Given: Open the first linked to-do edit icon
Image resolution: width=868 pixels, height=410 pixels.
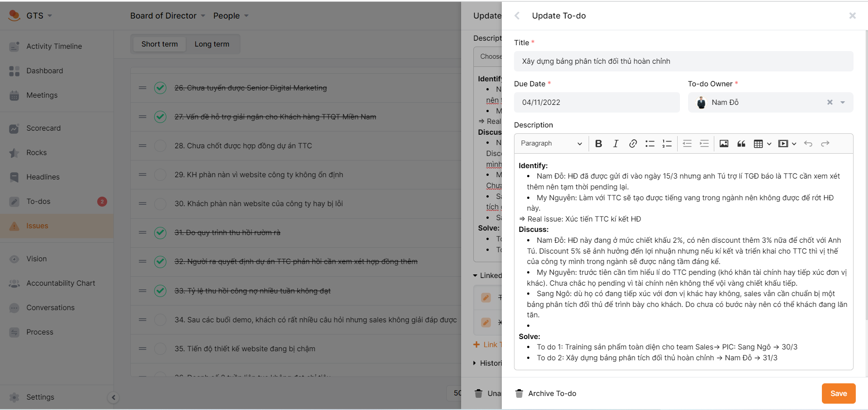Looking at the screenshot, I should pyautogui.click(x=486, y=297).
